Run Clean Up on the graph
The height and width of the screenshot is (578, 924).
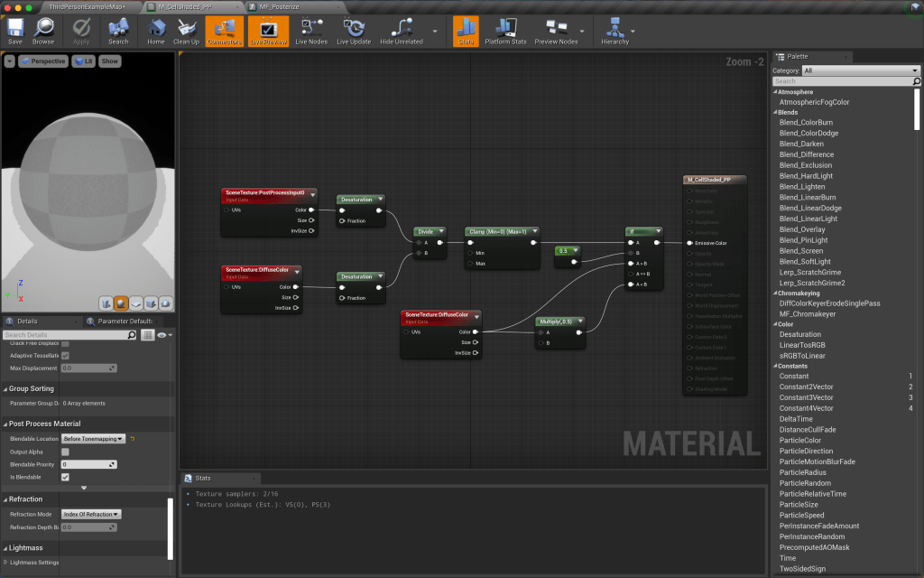[x=187, y=32]
